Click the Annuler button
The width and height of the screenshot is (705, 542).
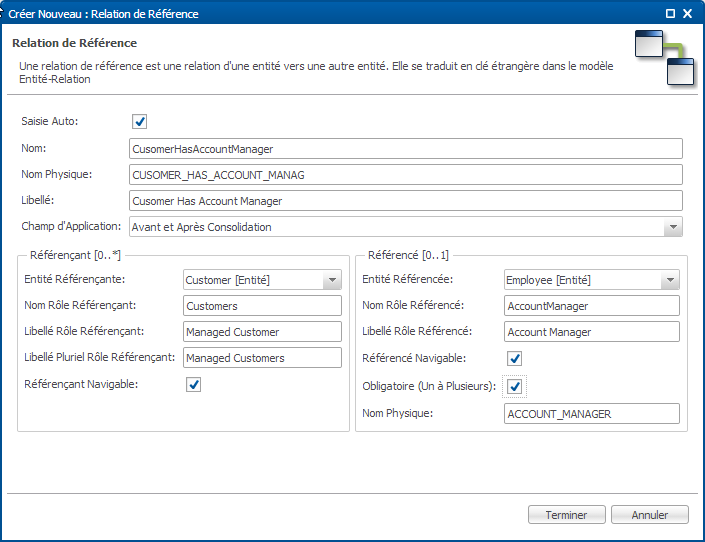[x=650, y=515]
